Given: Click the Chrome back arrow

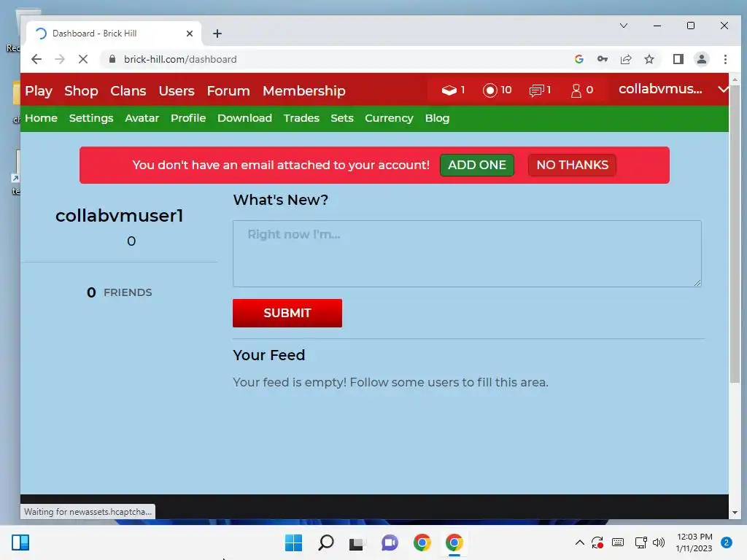Looking at the screenshot, I should coord(36,59).
